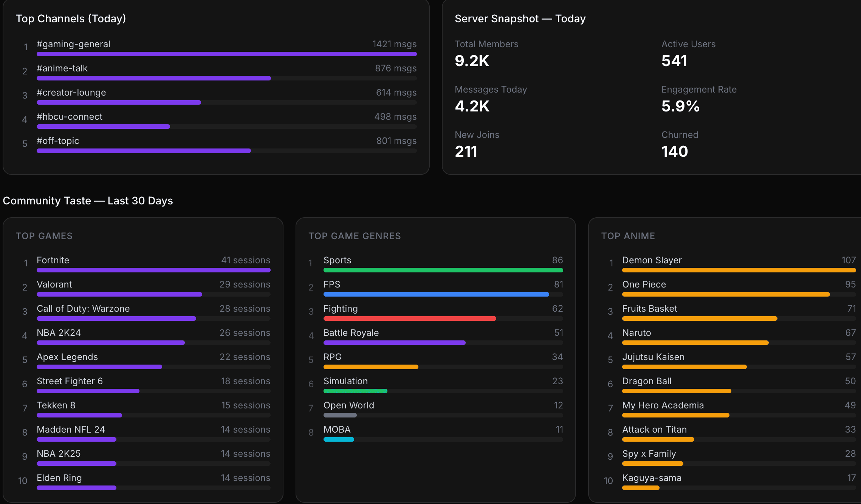This screenshot has width=861, height=504.
Task: Click the #gaming-general purple progress bar
Action: click(x=227, y=54)
